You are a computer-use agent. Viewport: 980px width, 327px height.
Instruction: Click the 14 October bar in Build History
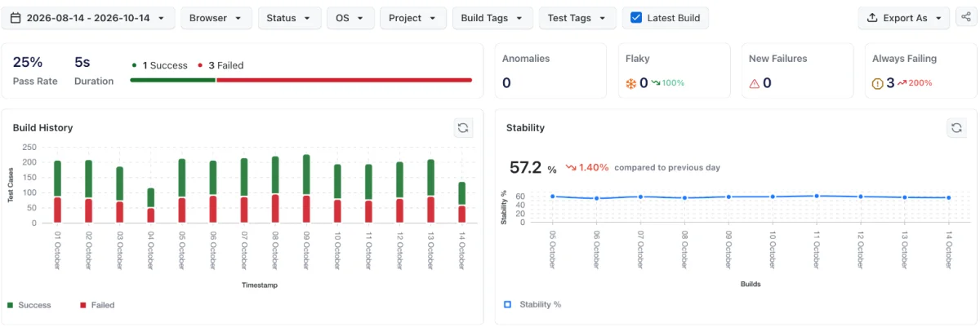[x=461, y=202]
